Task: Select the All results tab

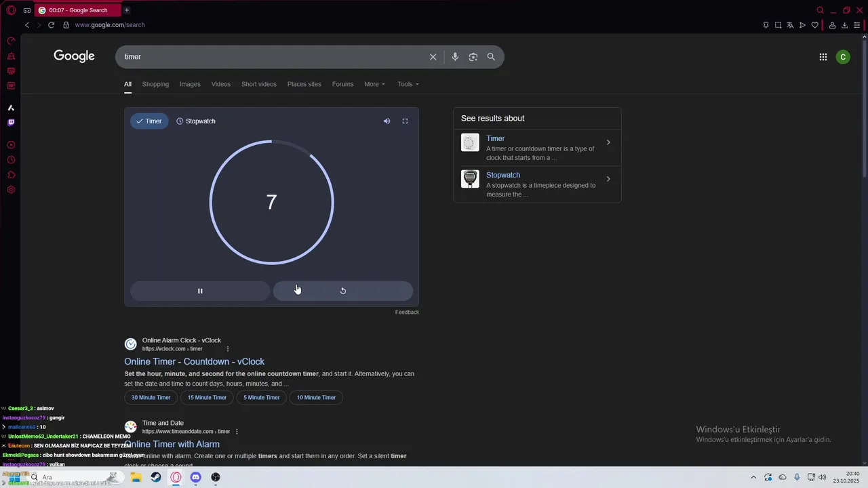Action: point(127,84)
